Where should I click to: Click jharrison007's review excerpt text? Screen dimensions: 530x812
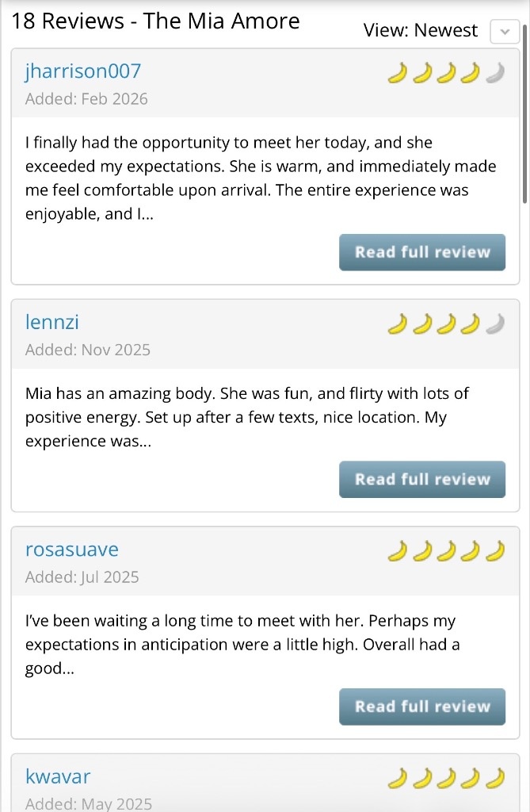pyautogui.click(x=260, y=178)
